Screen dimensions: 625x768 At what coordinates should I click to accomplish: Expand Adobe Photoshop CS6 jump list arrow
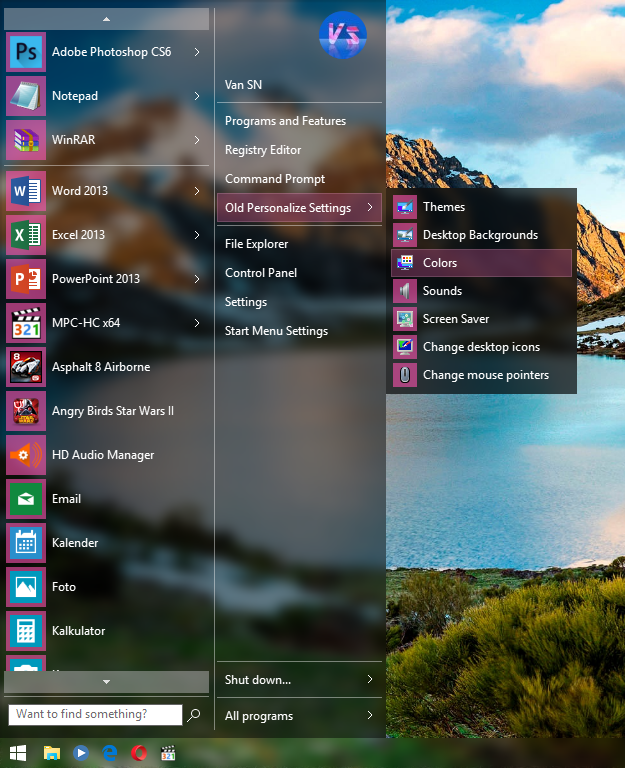197,52
